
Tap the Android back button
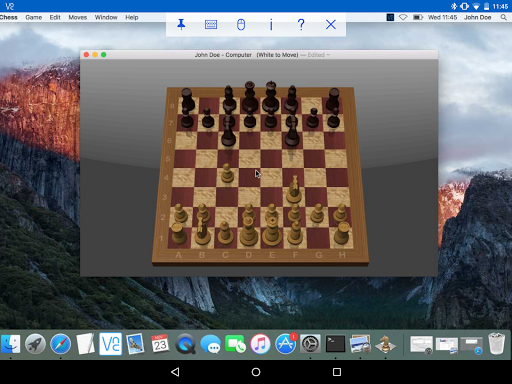[x=175, y=372]
